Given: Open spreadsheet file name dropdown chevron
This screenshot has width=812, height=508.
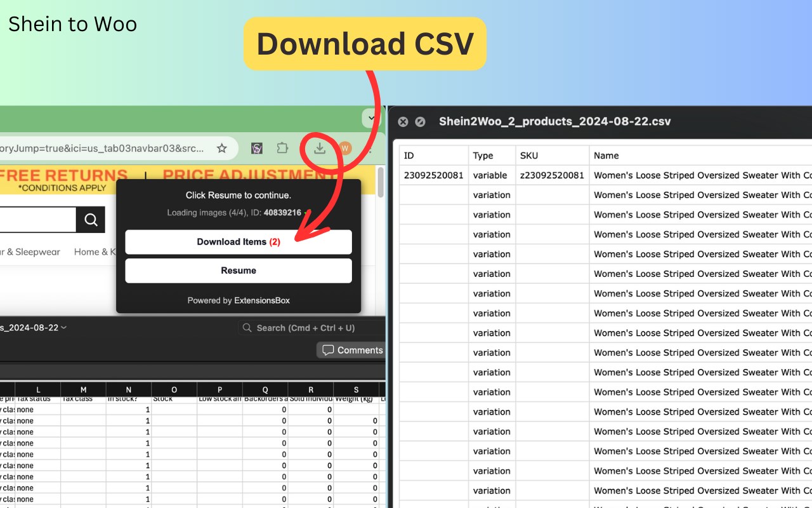Looking at the screenshot, I should click(x=63, y=328).
